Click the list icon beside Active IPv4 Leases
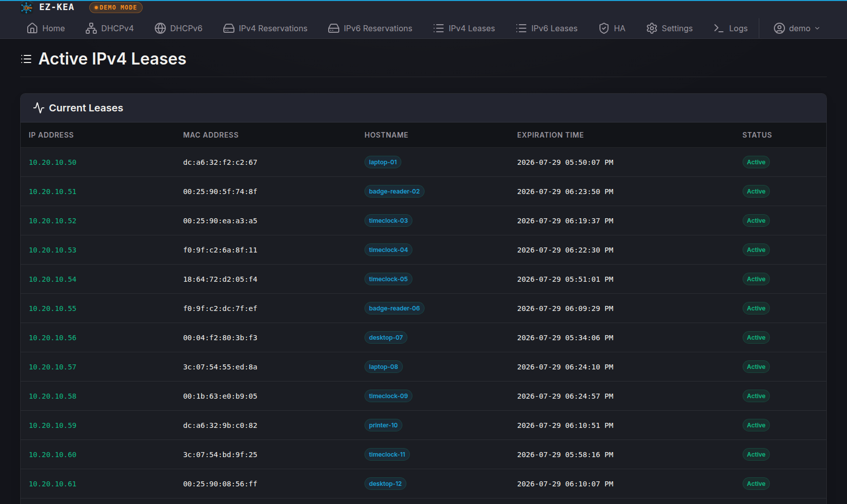This screenshot has height=504, width=847. click(x=26, y=59)
